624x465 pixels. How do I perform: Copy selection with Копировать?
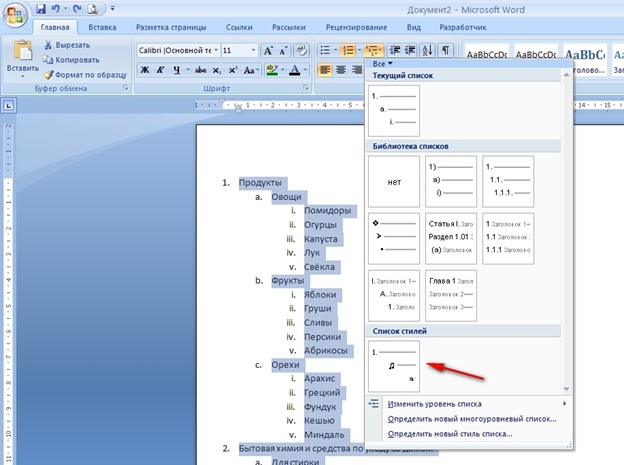coord(72,60)
